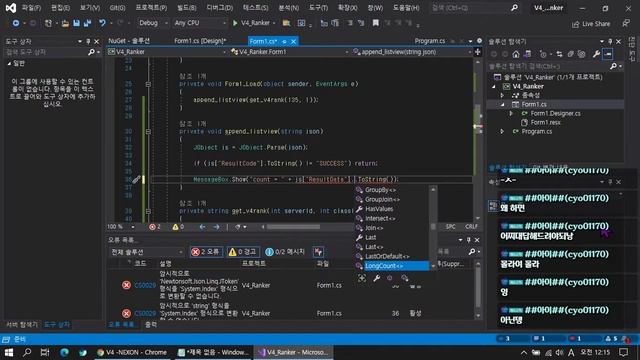Click the IntelliSense properties wrench filter icon
The width and height of the screenshot is (640, 360).
[376, 278]
